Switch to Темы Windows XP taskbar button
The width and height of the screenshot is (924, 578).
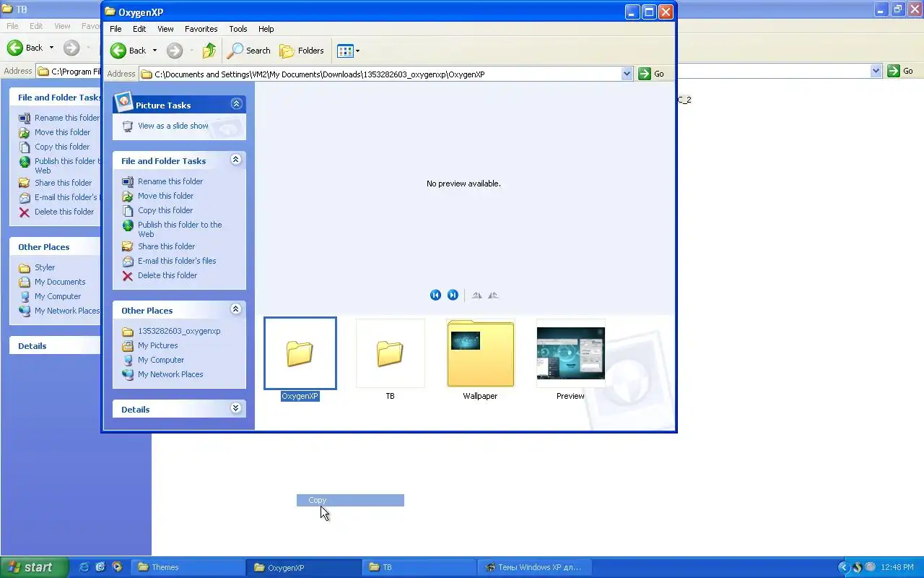point(534,567)
